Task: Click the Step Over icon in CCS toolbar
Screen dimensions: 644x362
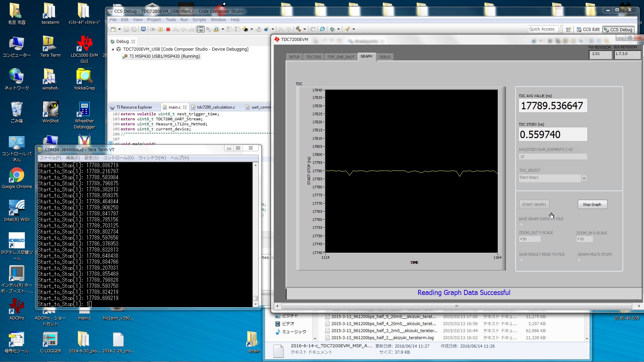Action: [184, 29]
